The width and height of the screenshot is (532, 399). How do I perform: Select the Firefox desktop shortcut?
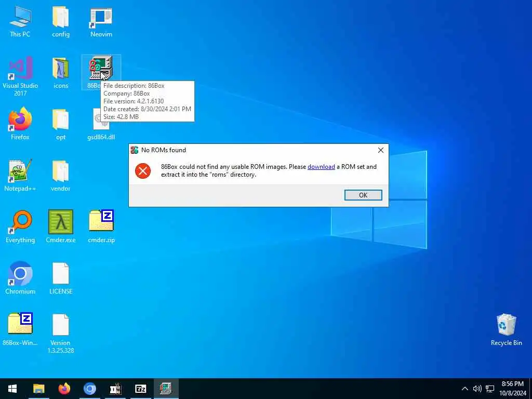(20, 124)
